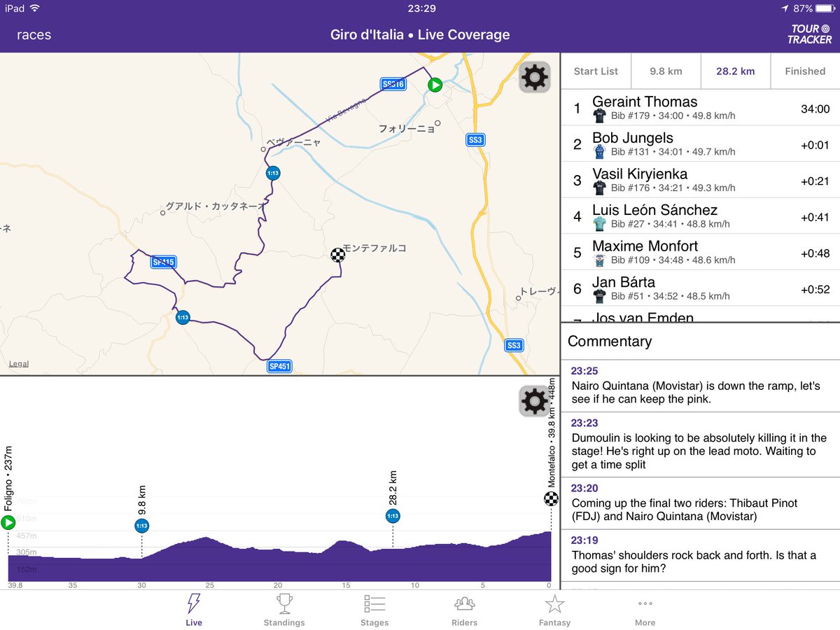Select rider Luis León Sánchez row

coord(700,216)
